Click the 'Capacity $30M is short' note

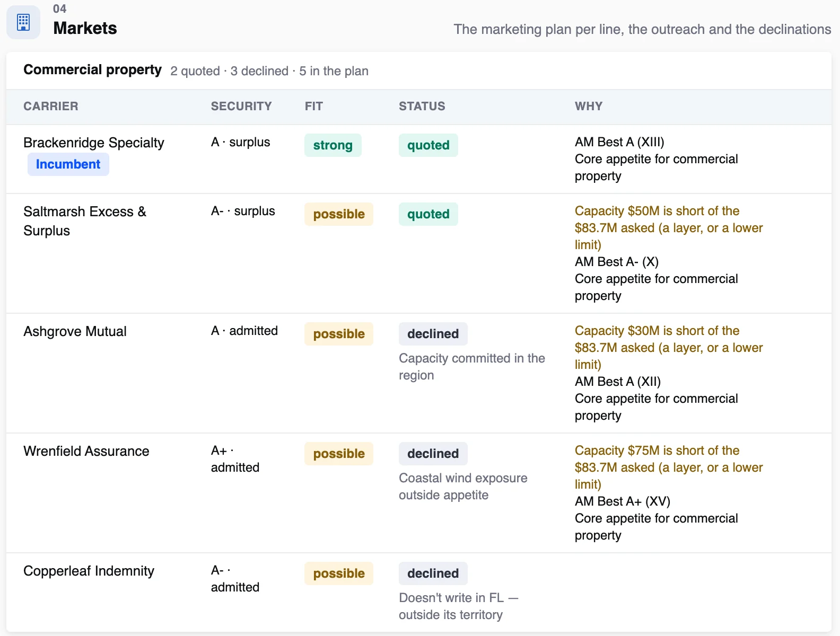(669, 348)
